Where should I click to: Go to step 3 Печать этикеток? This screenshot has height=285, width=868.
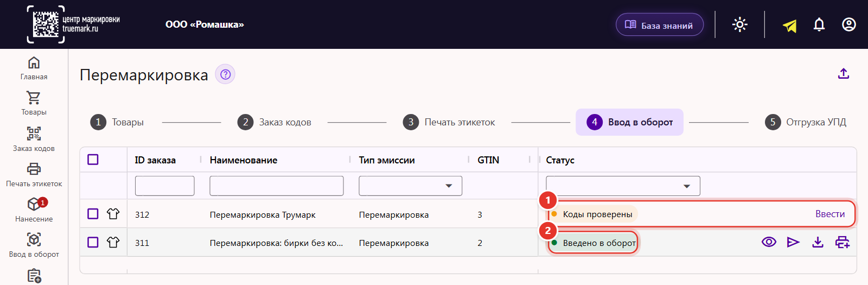449,122
